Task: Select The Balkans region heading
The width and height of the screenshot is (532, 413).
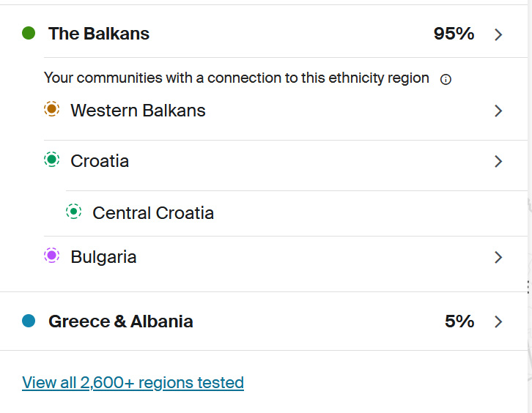Action: pyautogui.click(x=99, y=33)
